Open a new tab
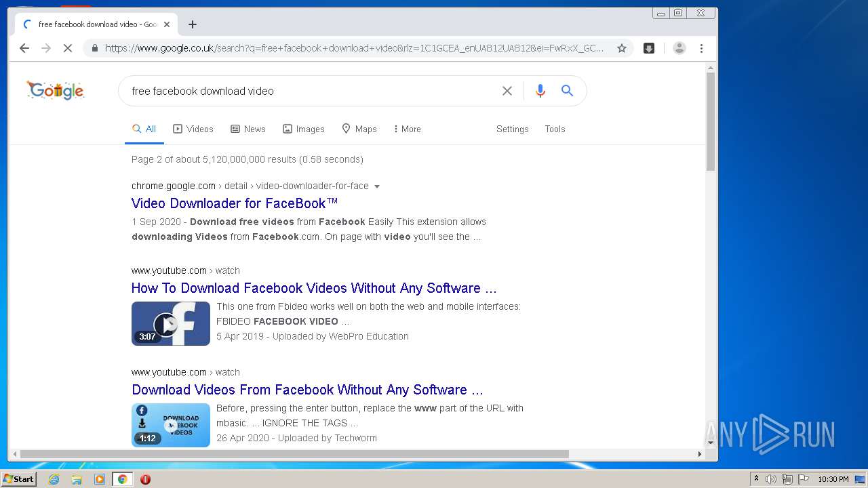 tap(193, 24)
